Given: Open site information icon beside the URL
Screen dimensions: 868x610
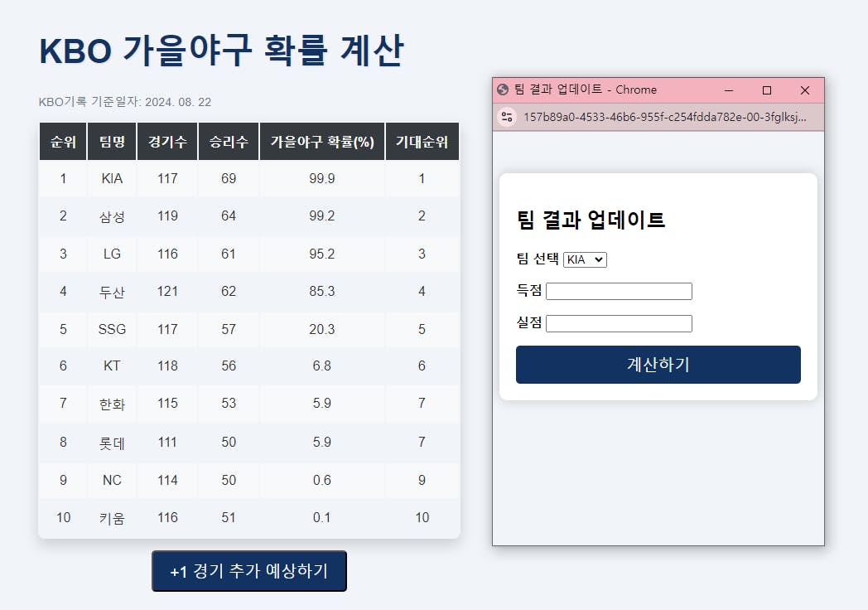Looking at the screenshot, I should coord(507,117).
